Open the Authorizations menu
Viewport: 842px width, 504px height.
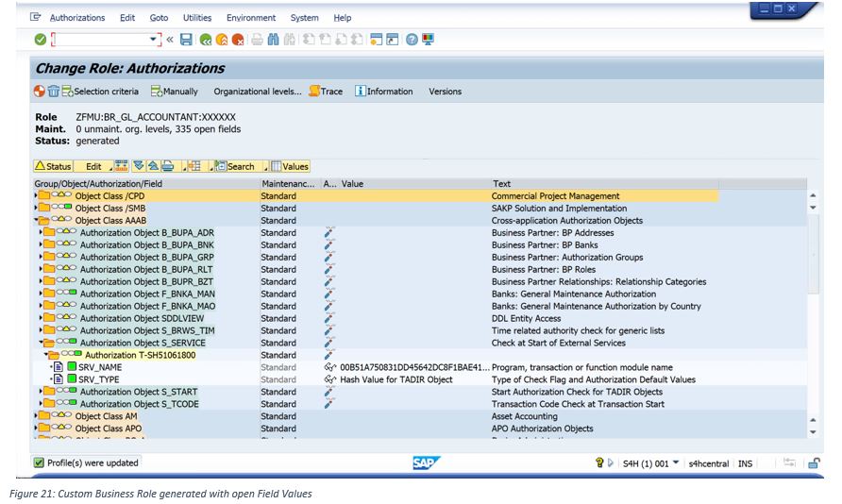pos(77,18)
